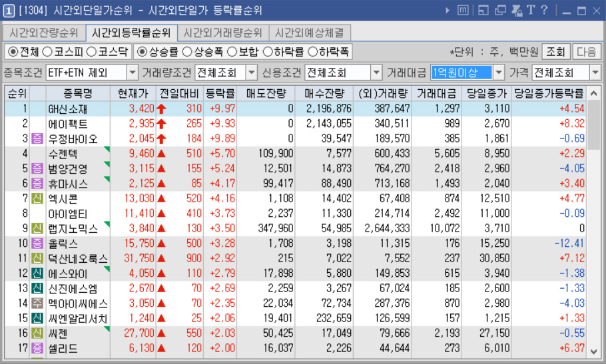
Task: Click the 신 badge next to 에스와이
Action: 37,273
